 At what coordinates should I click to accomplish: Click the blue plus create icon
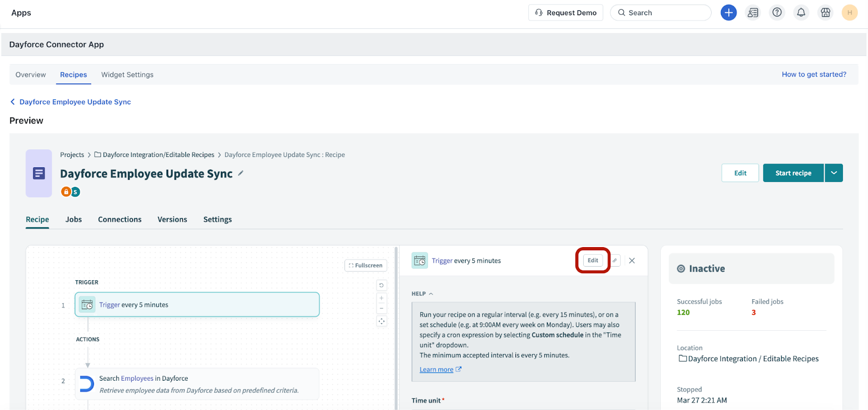click(729, 12)
